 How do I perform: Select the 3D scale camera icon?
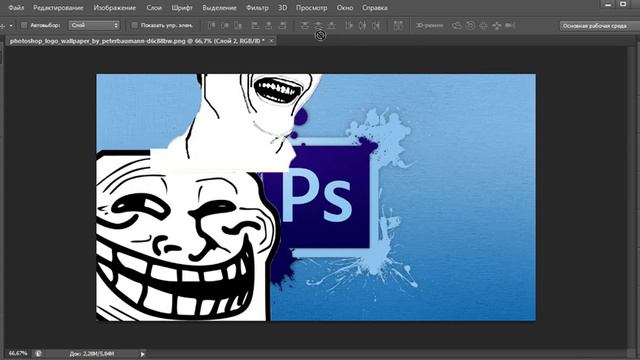coord(510,25)
